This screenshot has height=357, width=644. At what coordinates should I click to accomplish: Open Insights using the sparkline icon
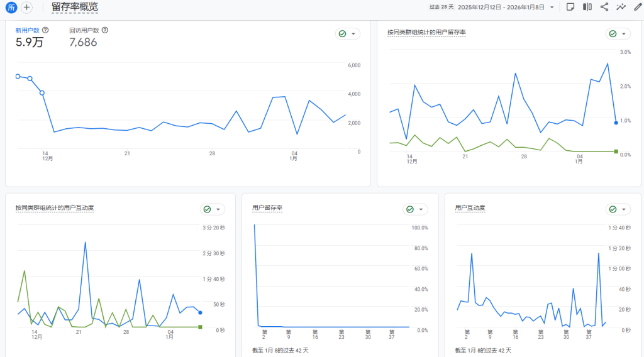click(621, 7)
